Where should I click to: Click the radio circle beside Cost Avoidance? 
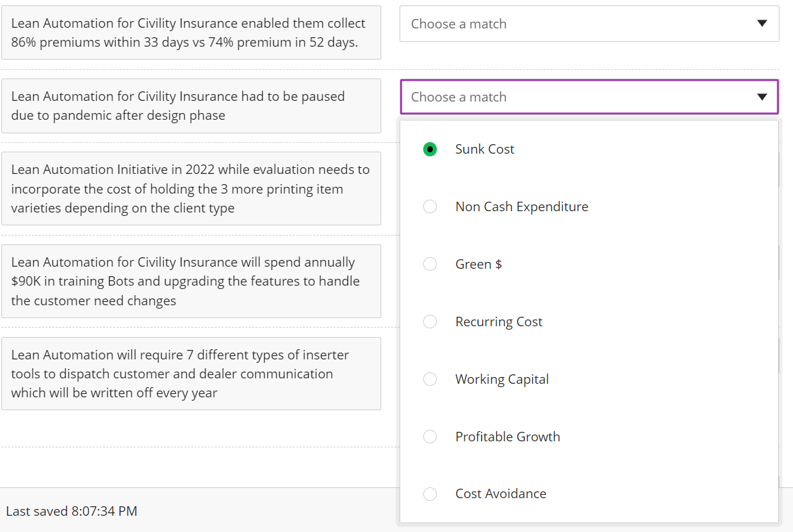tap(430, 494)
